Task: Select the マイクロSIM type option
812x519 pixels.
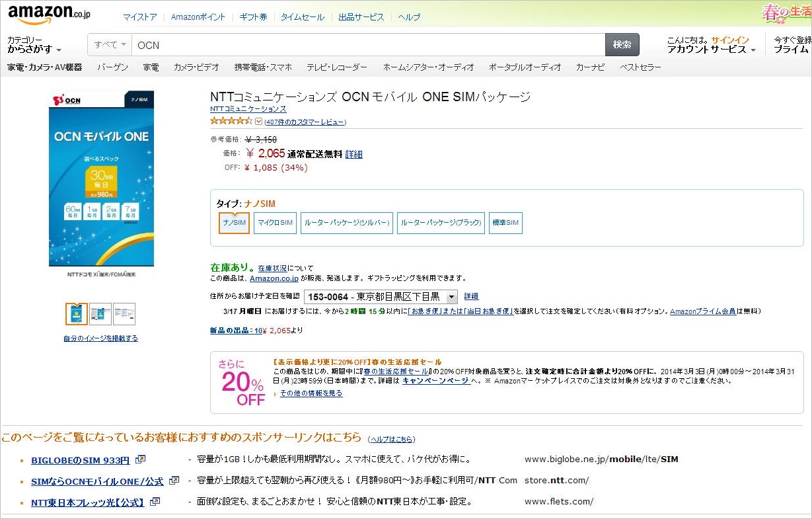Action: (275, 223)
